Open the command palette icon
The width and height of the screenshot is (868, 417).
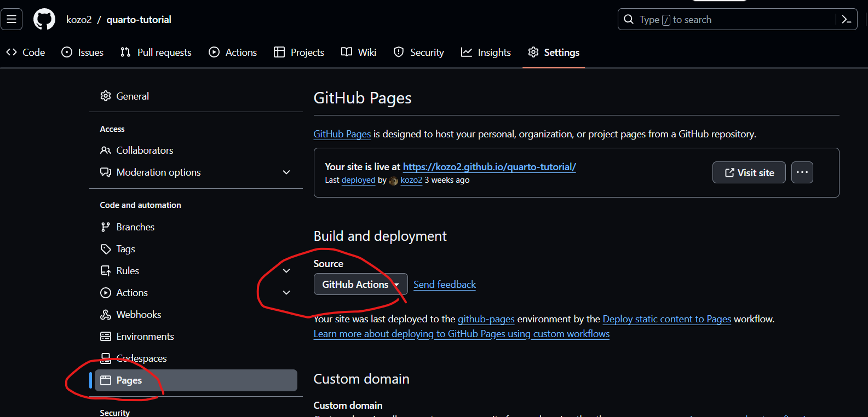coord(847,20)
